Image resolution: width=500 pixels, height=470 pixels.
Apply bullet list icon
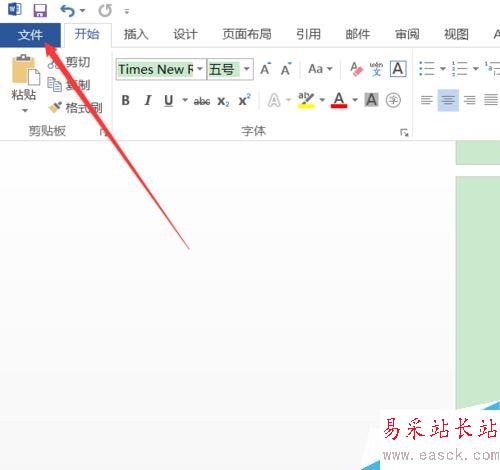click(427, 69)
